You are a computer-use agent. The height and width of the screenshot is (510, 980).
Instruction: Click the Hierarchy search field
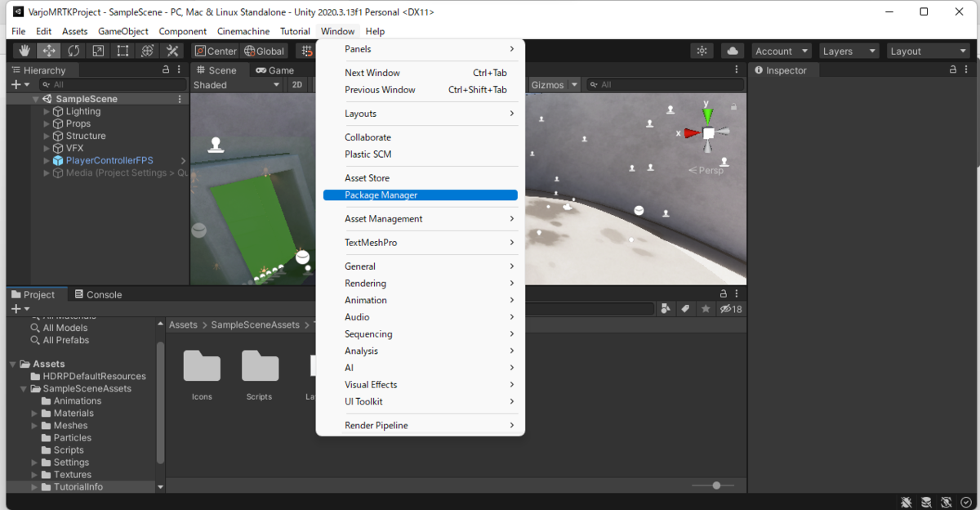tap(111, 84)
